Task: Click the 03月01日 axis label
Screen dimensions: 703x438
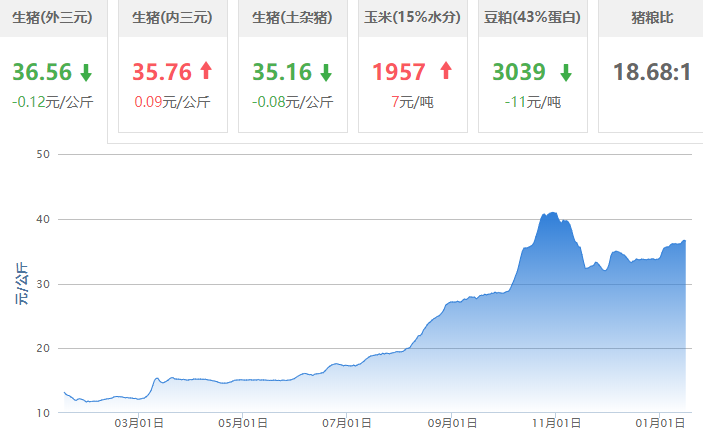Action: click(139, 423)
